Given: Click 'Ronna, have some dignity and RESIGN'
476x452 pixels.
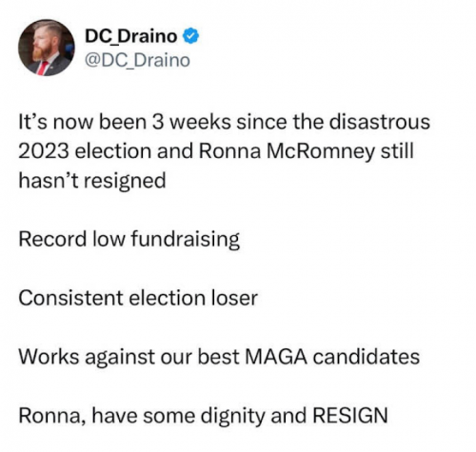Looking at the screenshot, I should pos(203,415).
